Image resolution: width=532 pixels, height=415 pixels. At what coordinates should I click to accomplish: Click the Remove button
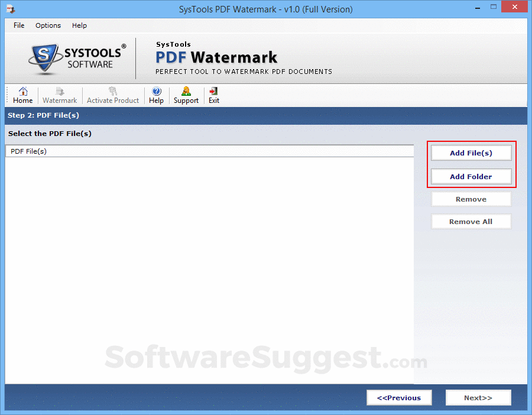pyautogui.click(x=471, y=199)
